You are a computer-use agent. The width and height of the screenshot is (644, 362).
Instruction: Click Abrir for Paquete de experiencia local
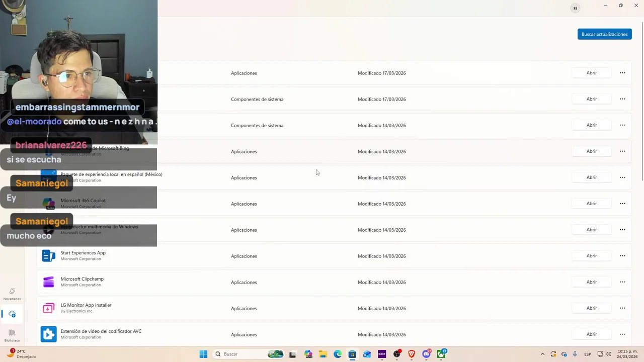click(x=591, y=177)
